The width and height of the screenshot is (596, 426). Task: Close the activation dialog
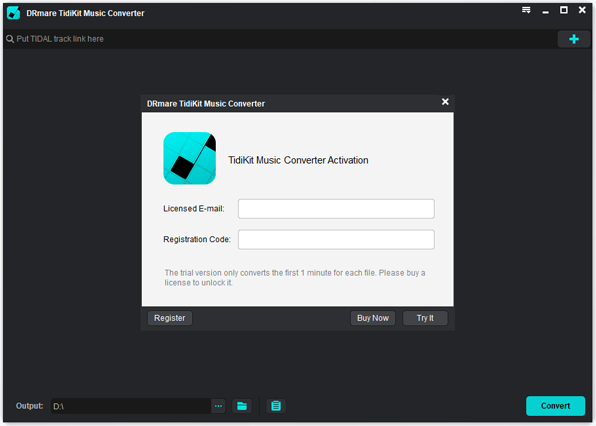click(445, 102)
